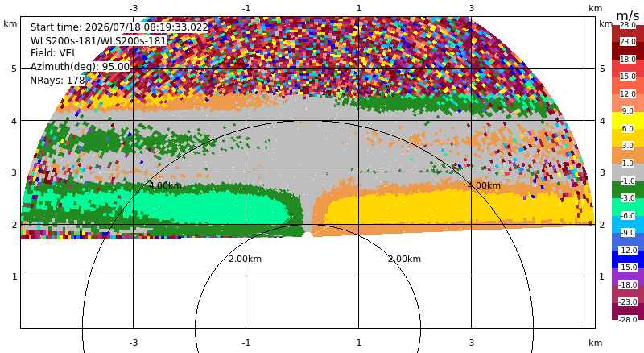Click the yellow 6.0 m/s colorbar segment
Image resolution: width=644 pixels, height=353 pixels.
point(628,121)
